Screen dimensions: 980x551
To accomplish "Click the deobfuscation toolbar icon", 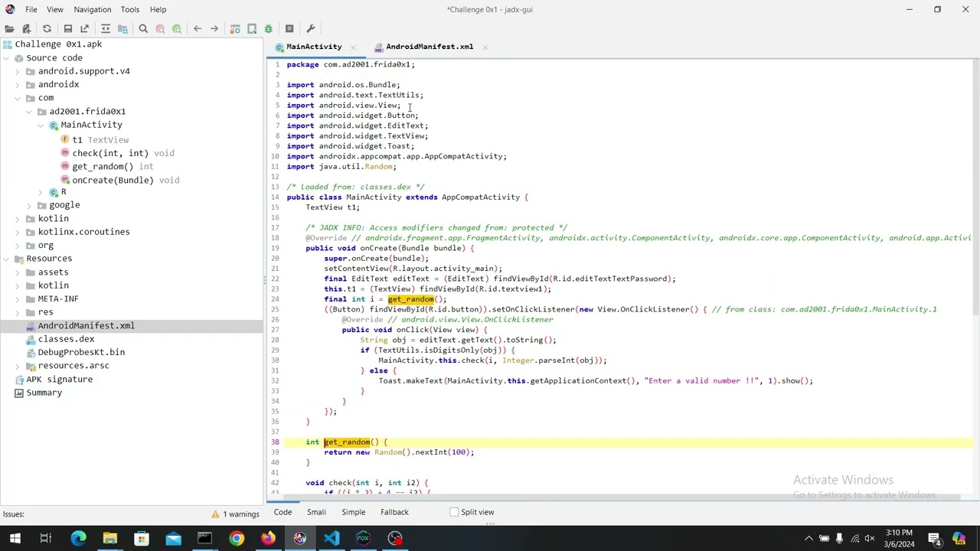I will click(235, 29).
